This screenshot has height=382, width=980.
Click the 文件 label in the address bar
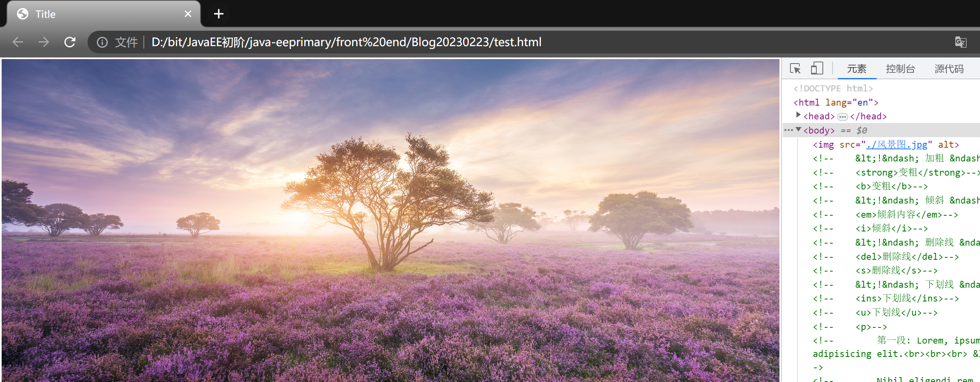(x=126, y=42)
